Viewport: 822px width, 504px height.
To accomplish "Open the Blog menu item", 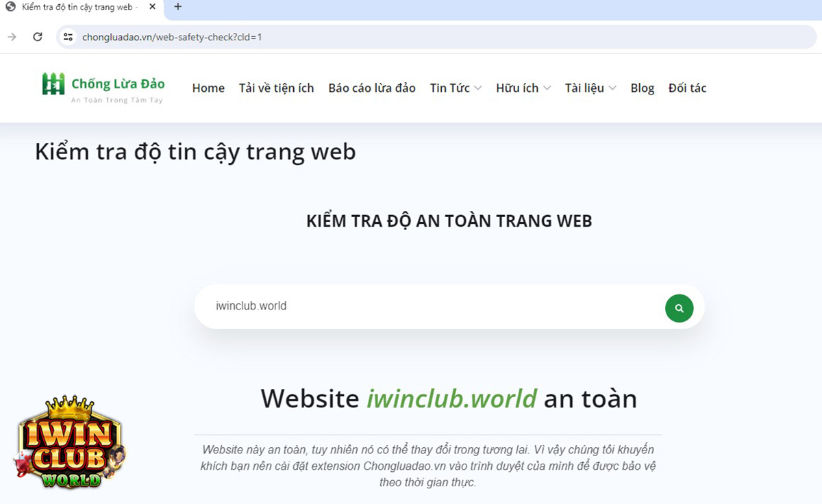I will click(643, 88).
